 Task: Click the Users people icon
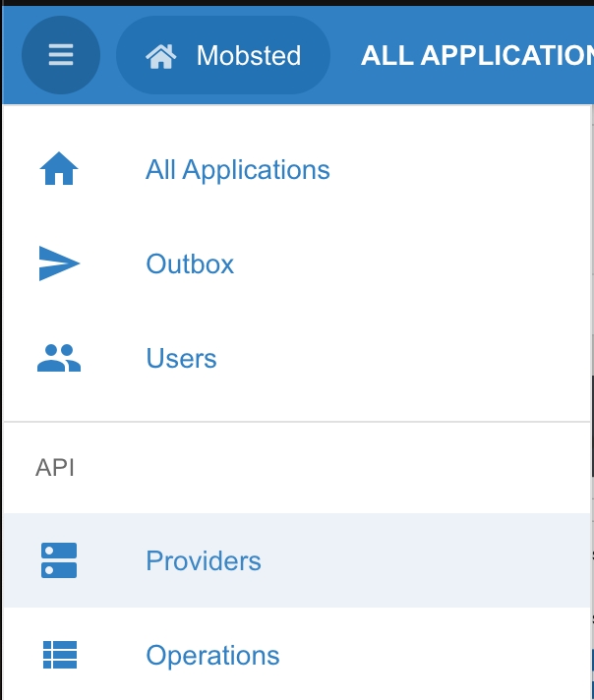point(58,359)
